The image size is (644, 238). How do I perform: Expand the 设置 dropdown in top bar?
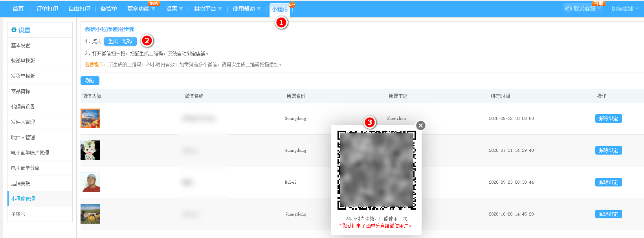(174, 9)
